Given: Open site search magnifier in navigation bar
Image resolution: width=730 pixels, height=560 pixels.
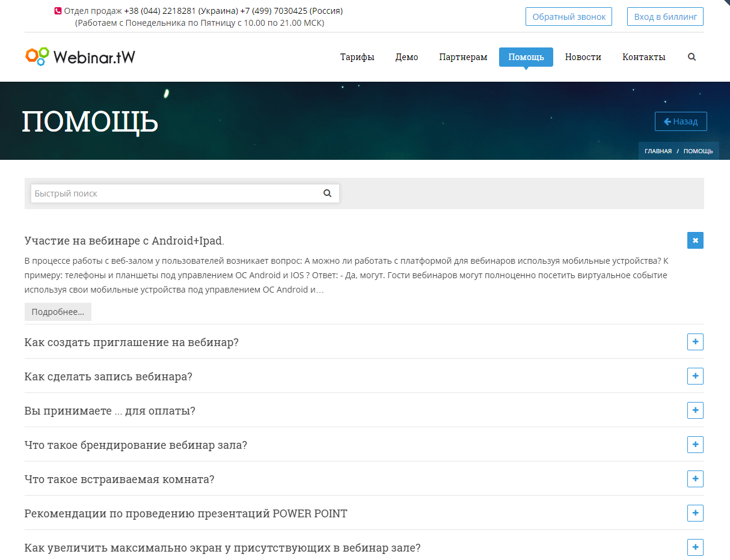Looking at the screenshot, I should [692, 57].
